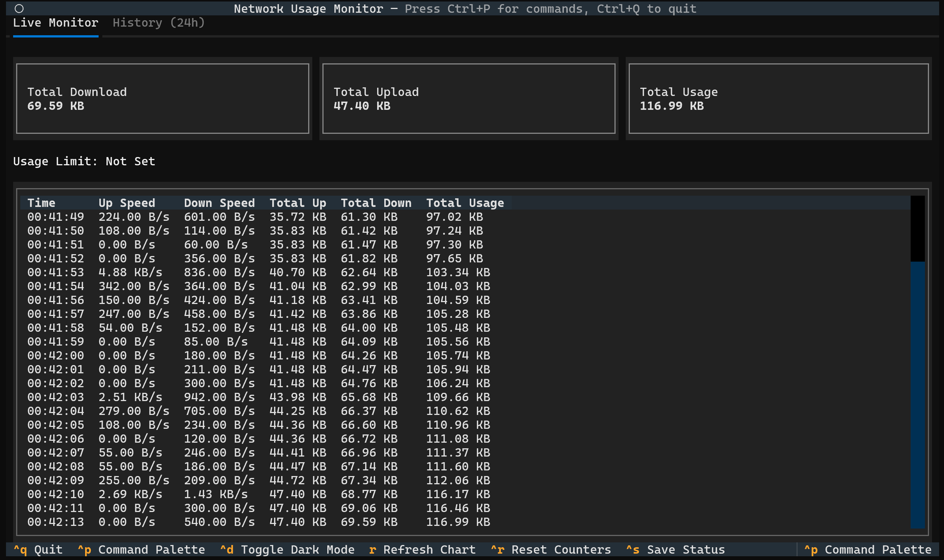Image resolution: width=944 pixels, height=560 pixels.
Task: Click the Usage Limit: Not Set label
Action: (x=84, y=161)
